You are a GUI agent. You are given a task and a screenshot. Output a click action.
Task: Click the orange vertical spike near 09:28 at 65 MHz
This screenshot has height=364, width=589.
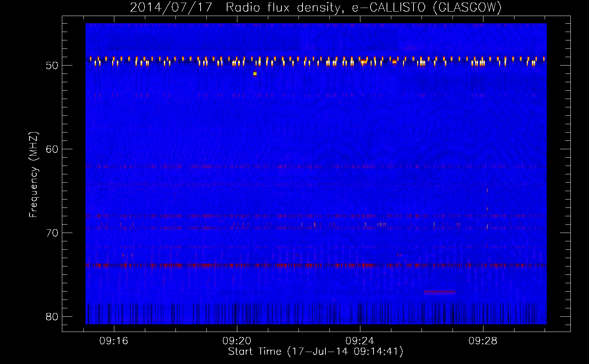487,190
